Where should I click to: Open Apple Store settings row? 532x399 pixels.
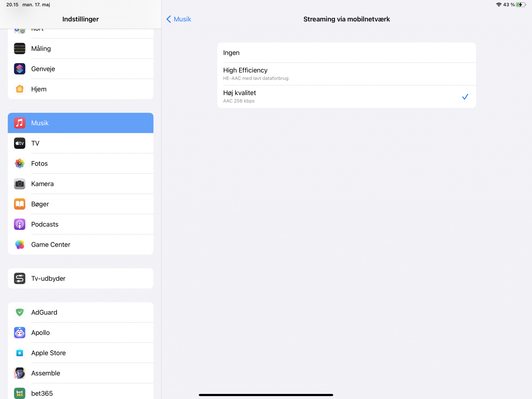[80, 353]
